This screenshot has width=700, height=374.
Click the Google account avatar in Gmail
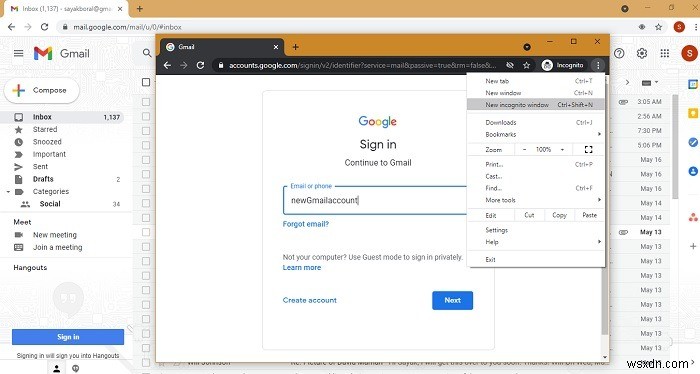pyautogui.click(x=690, y=54)
